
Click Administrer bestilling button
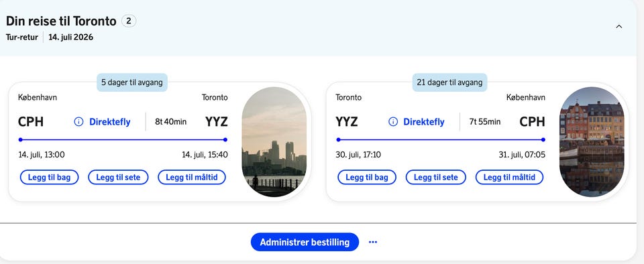(x=305, y=242)
